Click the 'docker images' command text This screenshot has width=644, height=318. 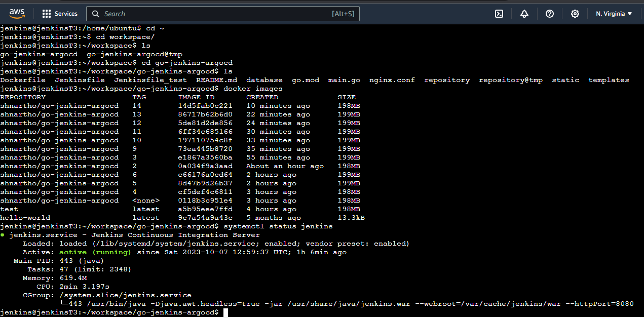[253, 89]
